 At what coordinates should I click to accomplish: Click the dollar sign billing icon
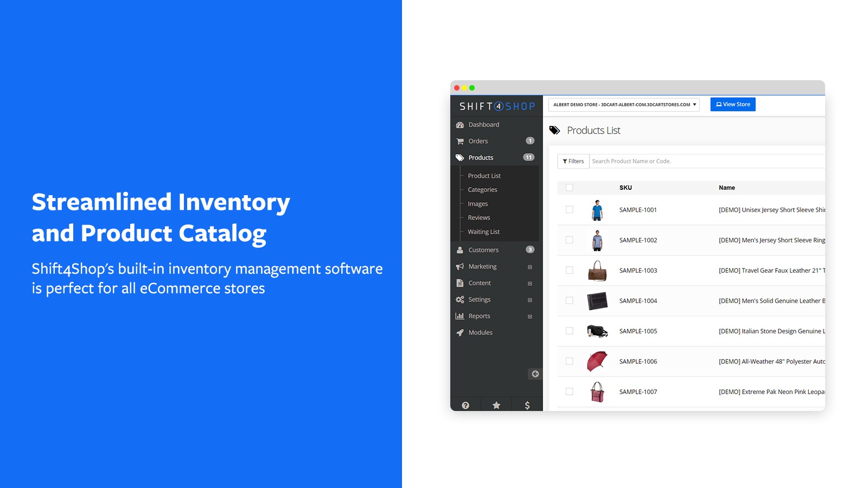[527, 405]
